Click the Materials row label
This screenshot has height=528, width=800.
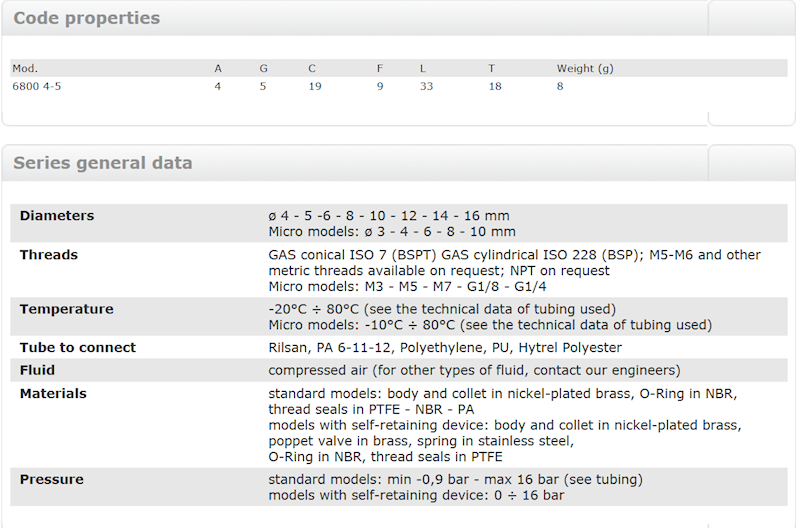coord(53,393)
